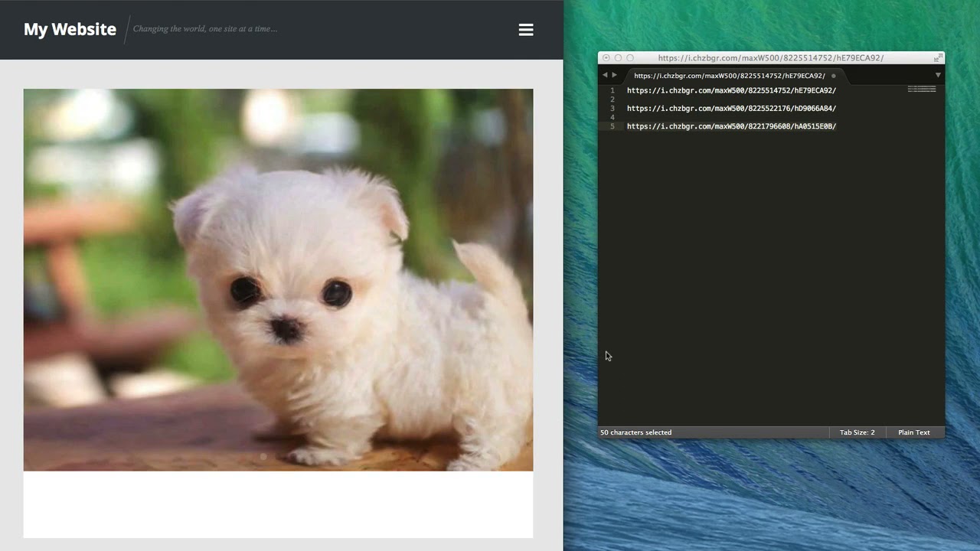Open the tab list dropdown arrow
980x551 pixels.
(x=938, y=75)
